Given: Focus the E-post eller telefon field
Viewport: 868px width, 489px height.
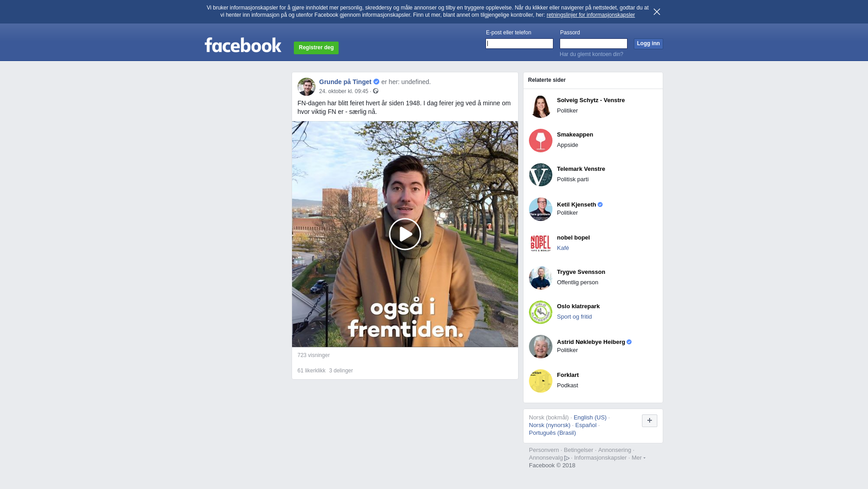Looking at the screenshot, I should tap(519, 43).
